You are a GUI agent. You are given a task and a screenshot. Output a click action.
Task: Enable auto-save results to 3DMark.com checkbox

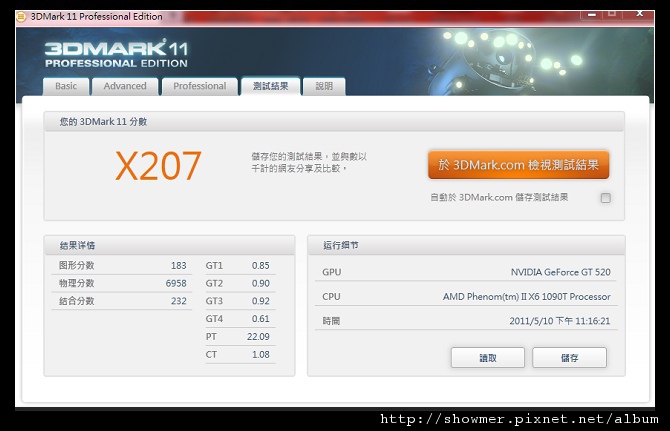pos(605,198)
